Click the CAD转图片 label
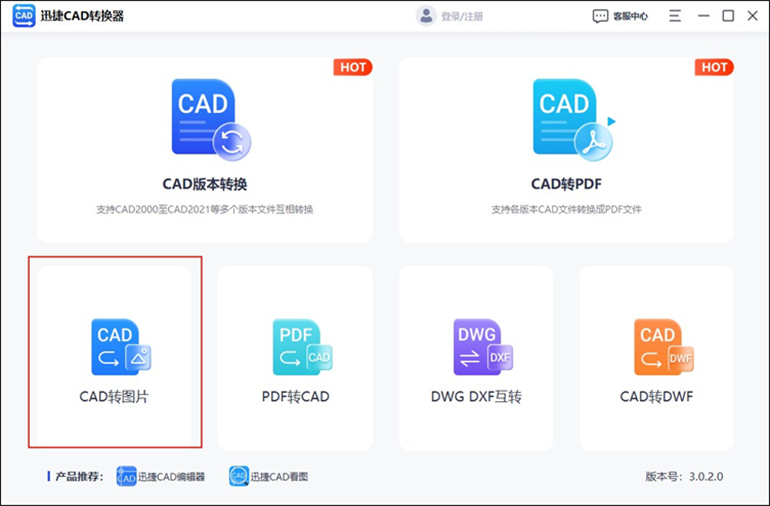 (x=114, y=396)
